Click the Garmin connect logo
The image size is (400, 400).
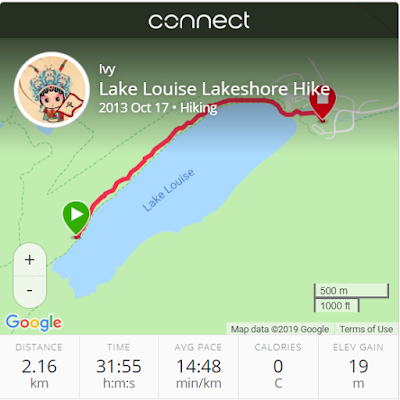[x=199, y=21]
